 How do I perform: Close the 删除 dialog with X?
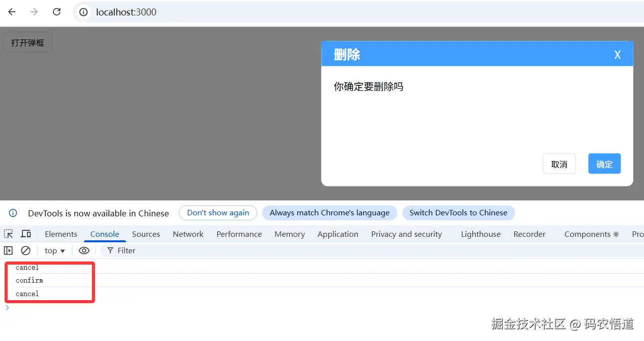[618, 55]
